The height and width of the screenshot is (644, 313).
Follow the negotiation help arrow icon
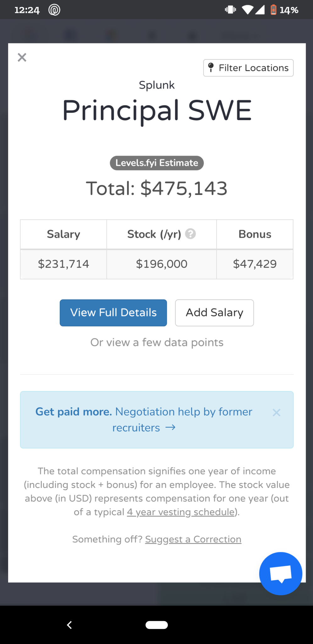pyautogui.click(x=170, y=427)
